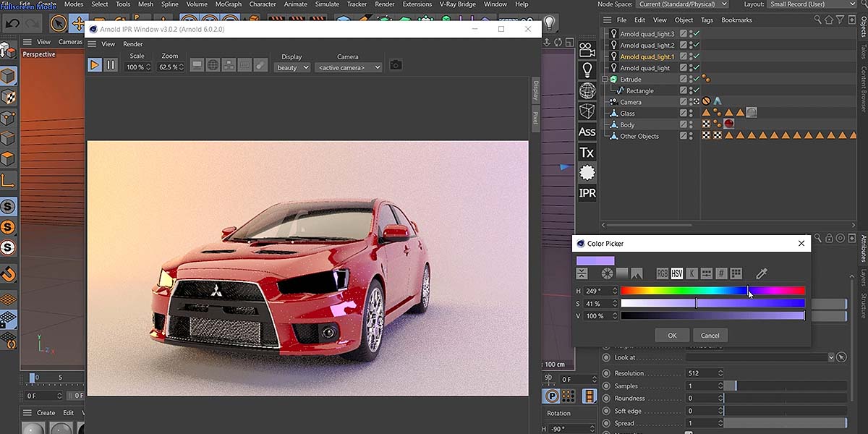Switch Color Picker to HSV mode
This screenshot has width=868, height=434.
click(677, 273)
